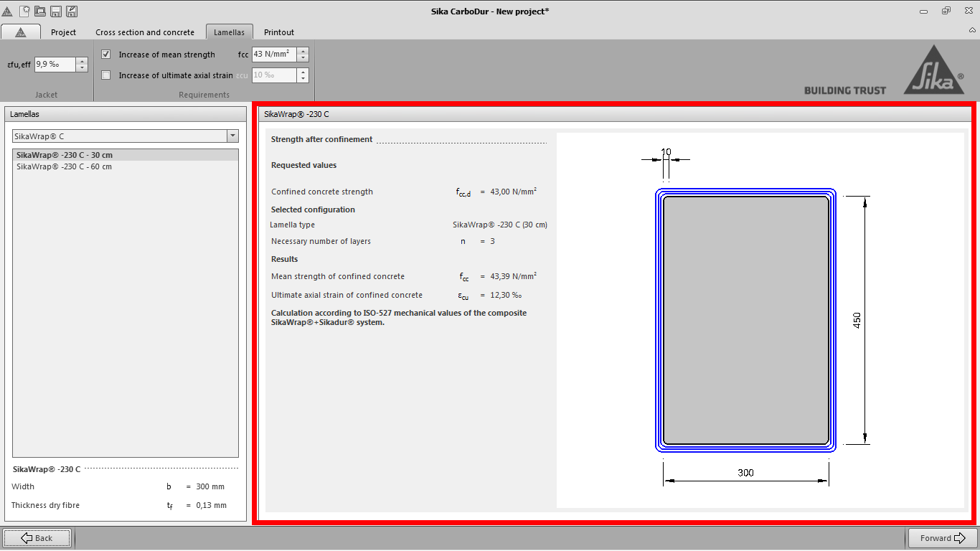Viewport: 980px width, 551px height.
Task: Open the Sika logo application menu tab
Action: pyautogui.click(x=20, y=32)
